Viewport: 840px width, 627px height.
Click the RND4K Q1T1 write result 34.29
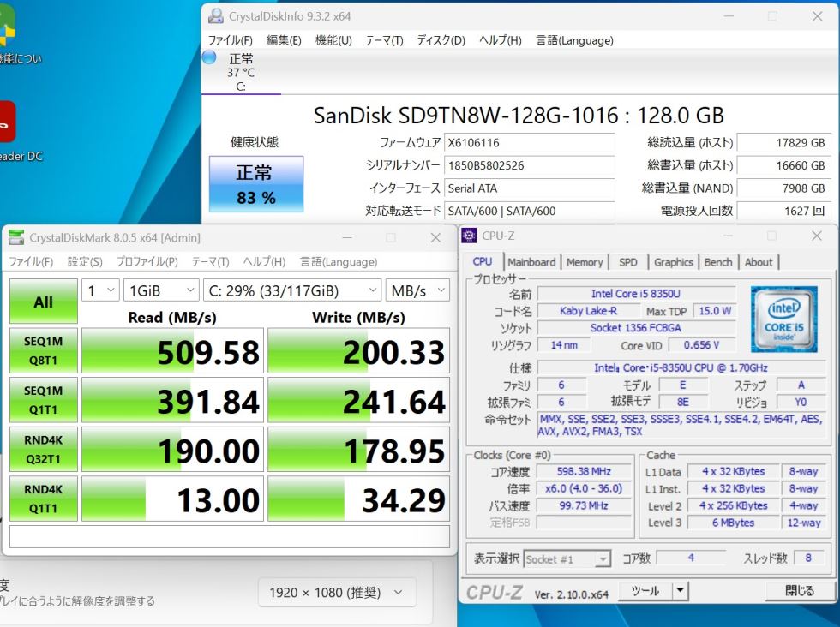358,499
